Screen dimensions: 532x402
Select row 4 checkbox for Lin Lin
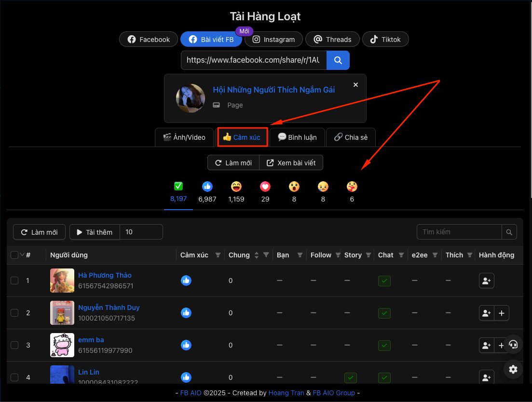click(14, 377)
